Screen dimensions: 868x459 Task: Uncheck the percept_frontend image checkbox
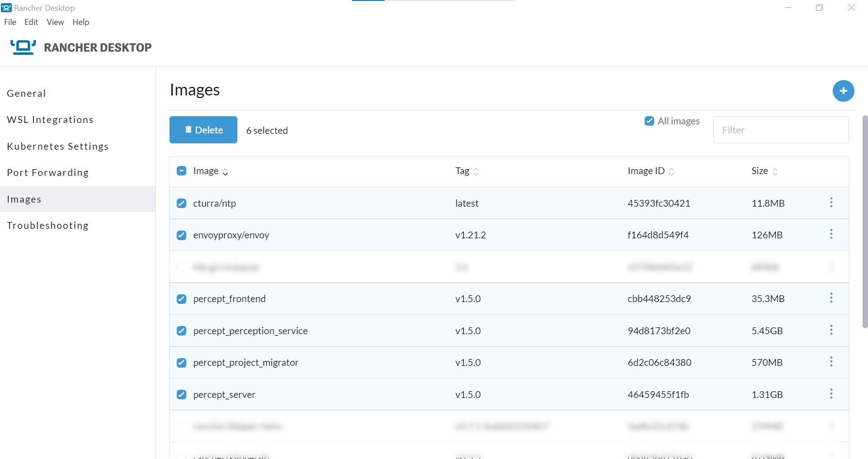[181, 299]
